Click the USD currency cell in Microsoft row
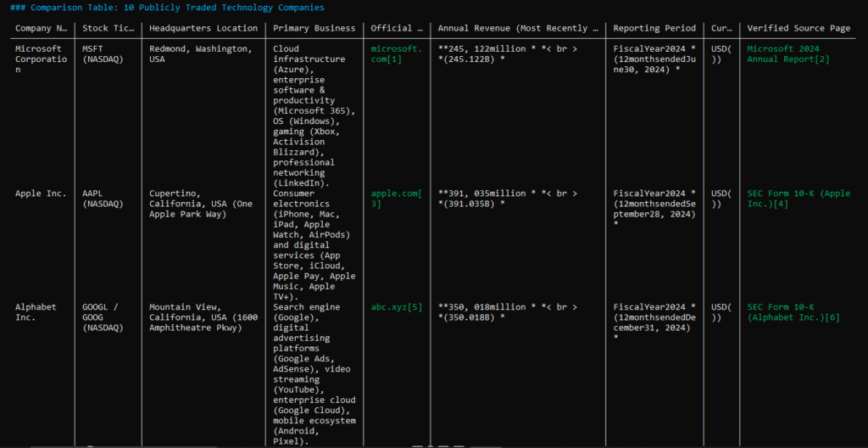868x448 pixels. [x=721, y=53]
